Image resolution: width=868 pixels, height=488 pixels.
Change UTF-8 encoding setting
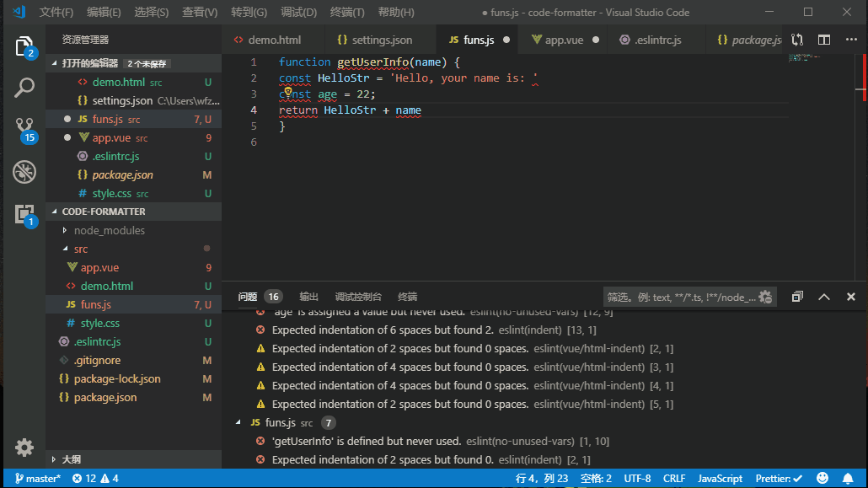[x=637, y=478]
